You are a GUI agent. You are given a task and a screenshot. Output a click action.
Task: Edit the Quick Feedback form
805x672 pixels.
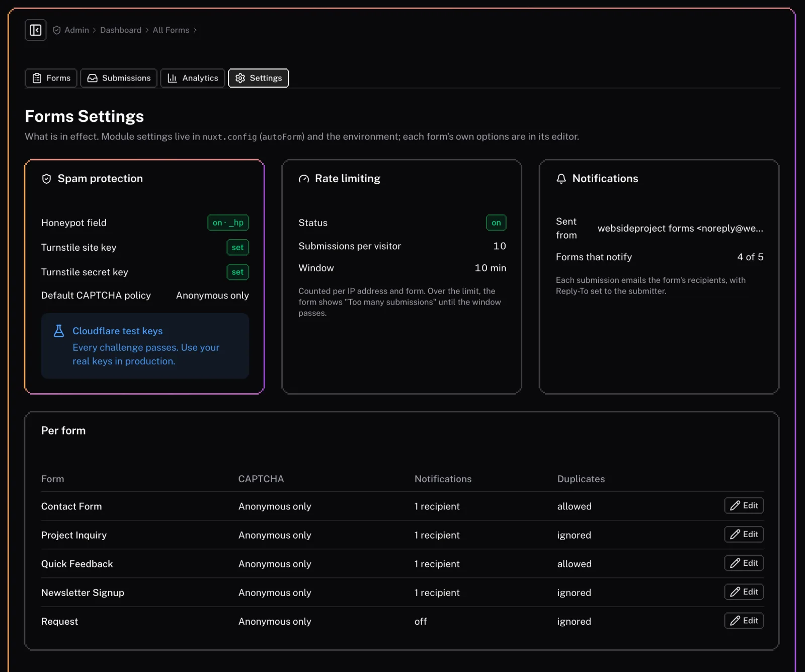[x=744, y=563]
